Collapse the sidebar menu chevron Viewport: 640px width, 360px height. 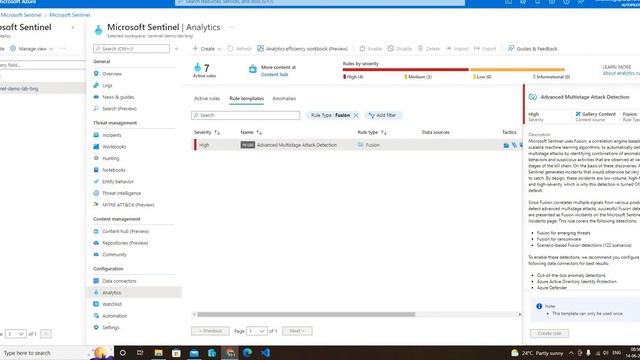176,49
